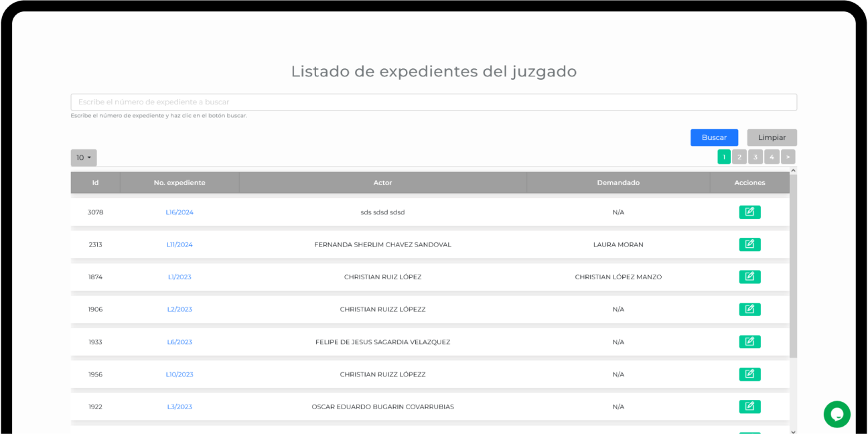The width and height of the screenshot is (868, 434).
Task: Click the edit icon for expediente L16/2024
Action: point(749,212)
